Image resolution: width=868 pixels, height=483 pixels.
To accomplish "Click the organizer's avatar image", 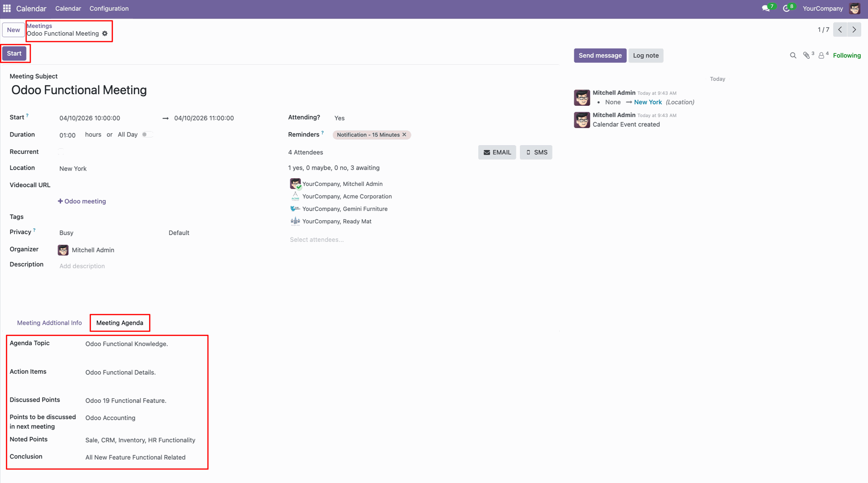I will (63, 250).
